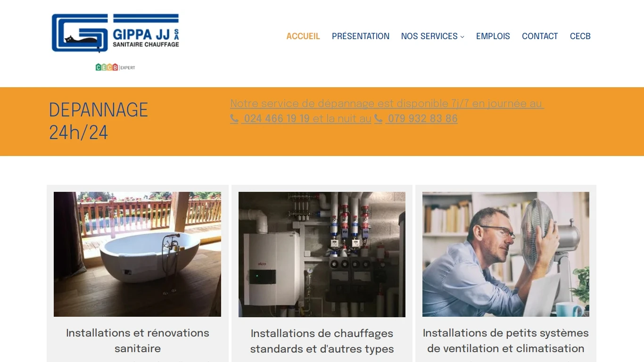The width and height of the screenshot is (644, 362).
Task: Expand the Nos Services chevron
Action: tap(462, 37)
